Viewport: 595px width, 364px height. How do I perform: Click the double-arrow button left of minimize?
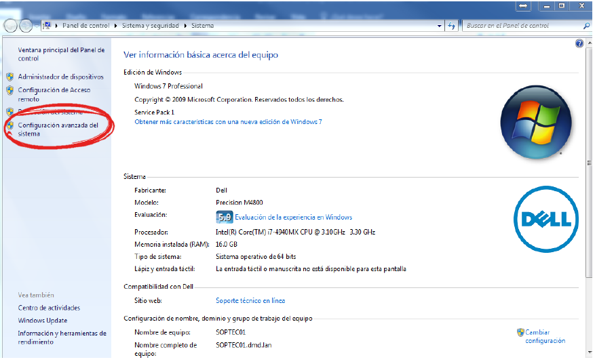click(523, 6)
